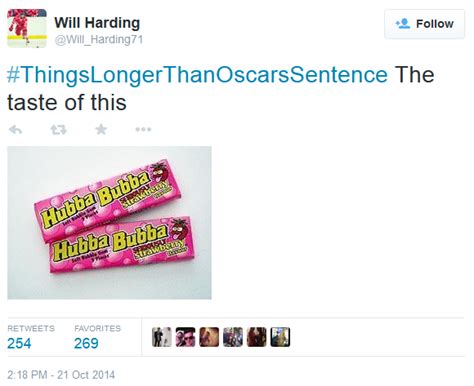This screenshot has width=474, height=386.
Task: Open the second retweeter avatar
Action: click(185, 337)
